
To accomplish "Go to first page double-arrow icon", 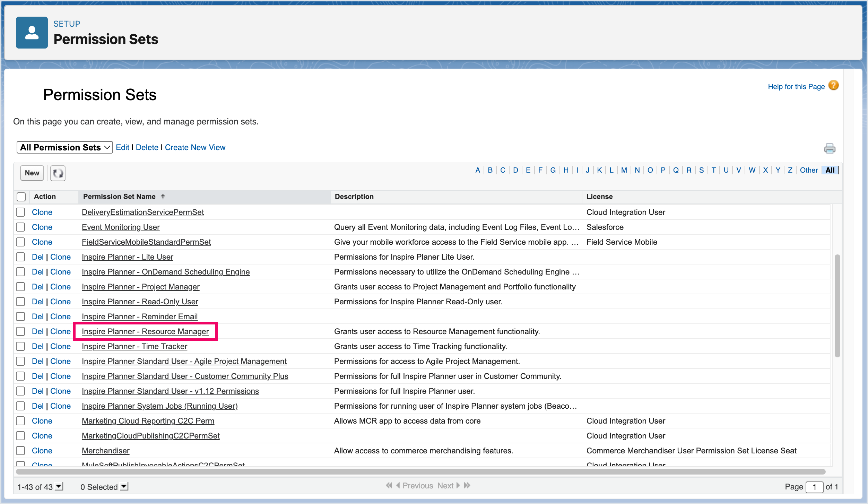I will pos(389,486).
